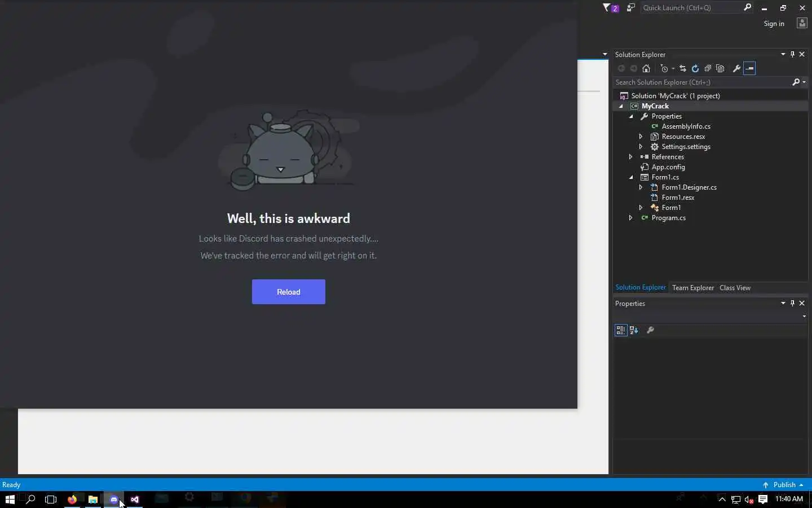Image resolution: width=812 pixels, height=508 pixels.
Task: Open the Windows Start menu
Action: 10,500
